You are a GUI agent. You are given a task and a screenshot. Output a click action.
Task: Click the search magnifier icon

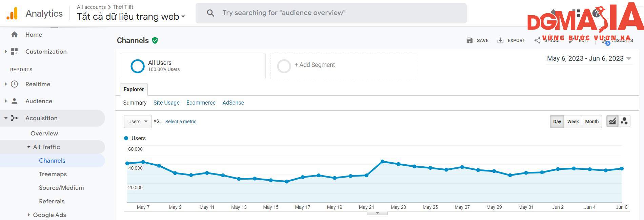click(210, 13)
